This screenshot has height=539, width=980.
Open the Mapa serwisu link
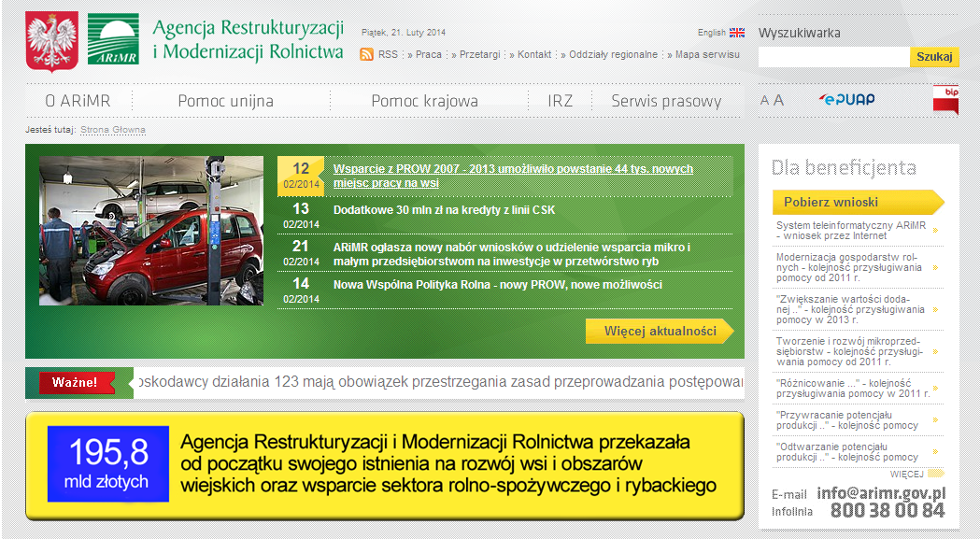707,54
